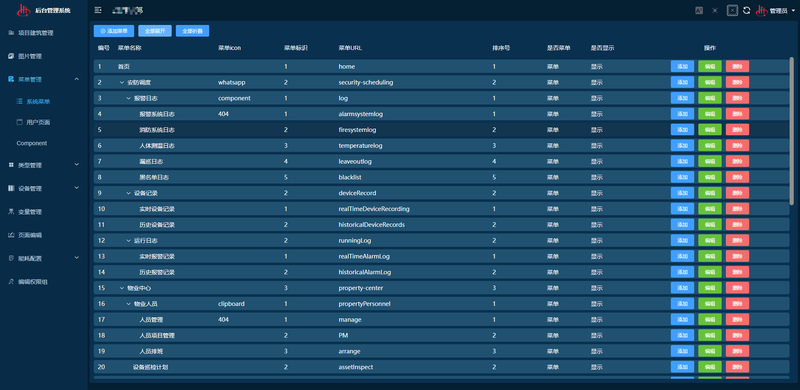Click the refresh arrows icon in the header
The image size is (800, 390).
tap(747, 10)
